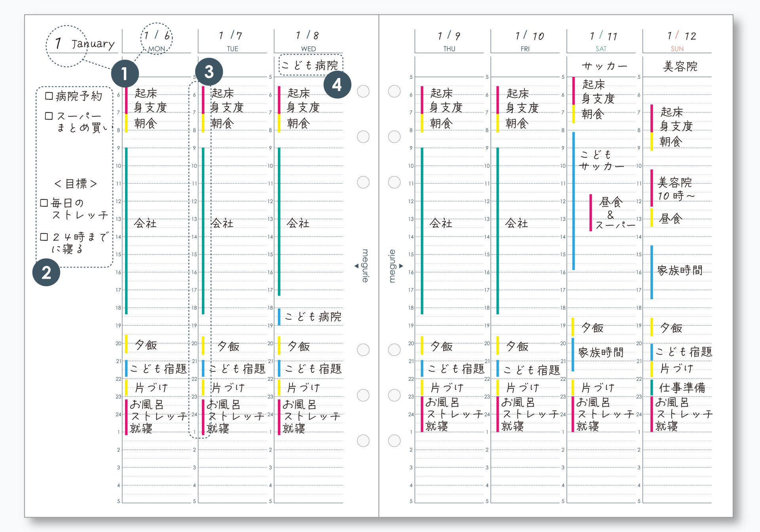Click the left-pointing arrow beside megurie
Image resolution: width=760 pixels, height=532 pixels.
coord(356,266)
